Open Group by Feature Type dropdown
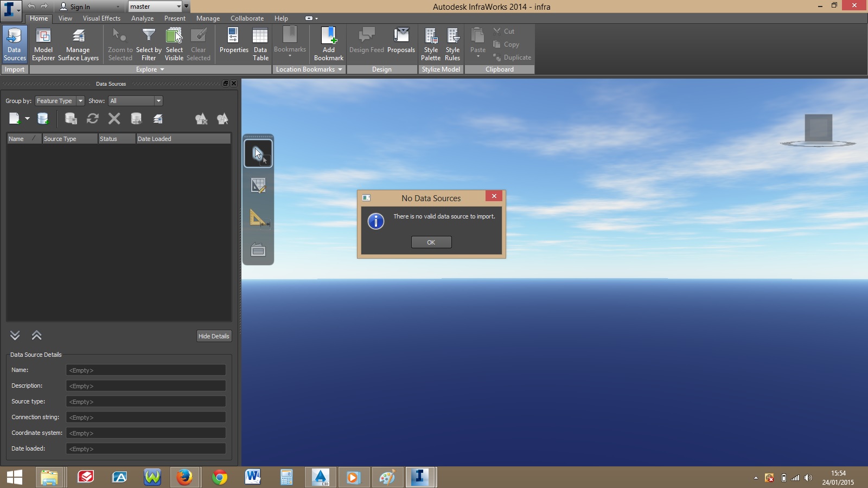The height and width of the screenshot is (488, 868). (x=60, y=101)
